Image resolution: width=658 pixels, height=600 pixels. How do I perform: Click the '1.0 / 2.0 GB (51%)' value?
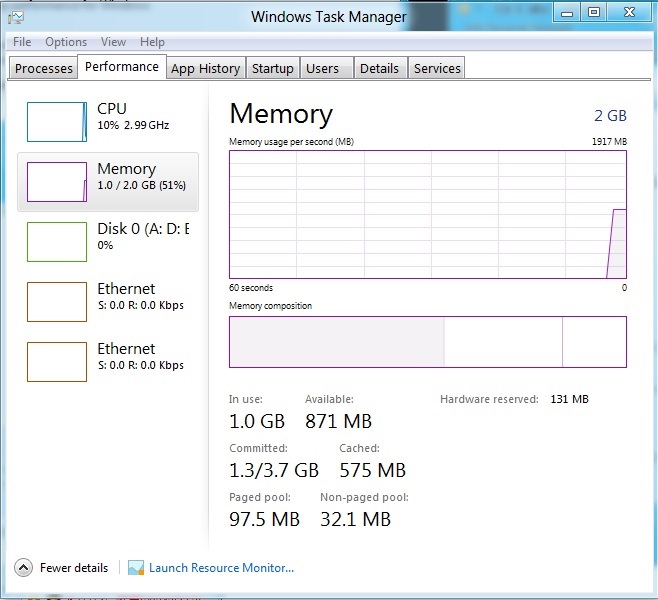coord(141,185)
